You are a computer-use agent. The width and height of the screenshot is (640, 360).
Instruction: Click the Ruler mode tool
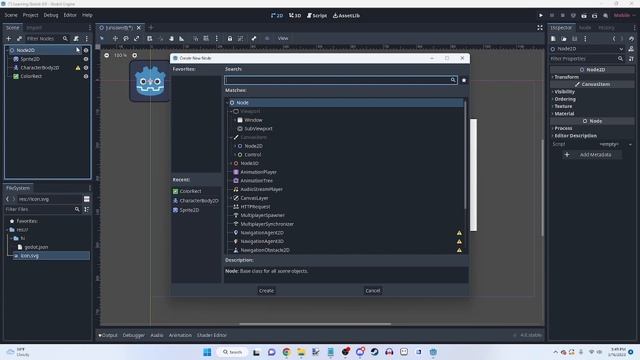point(182,38)
